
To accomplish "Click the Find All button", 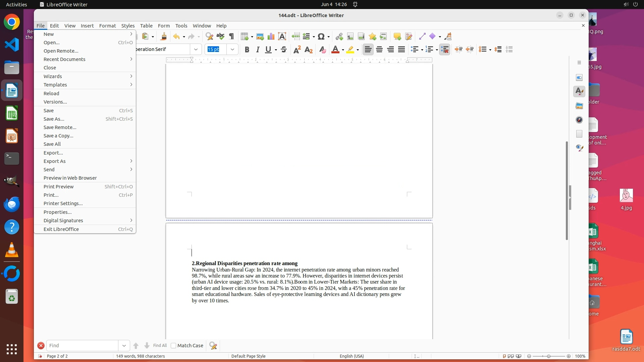I will [x=160, y=346].
